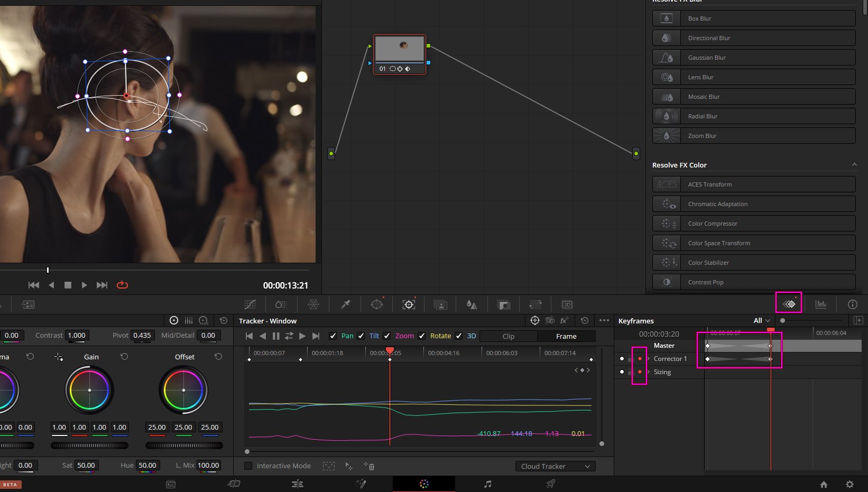Expand Sizing keyframe track
This screenshot has height=492, width=868.
pos(649,372)
